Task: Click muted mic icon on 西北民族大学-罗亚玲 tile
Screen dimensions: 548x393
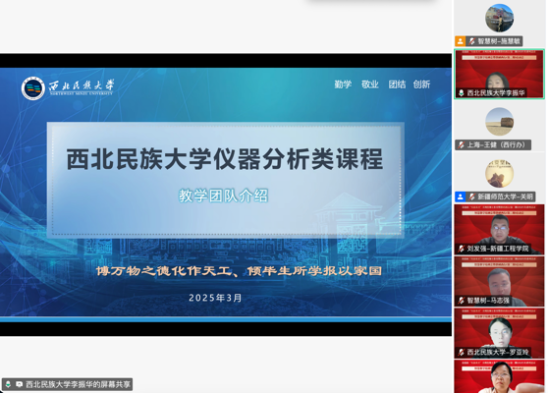Action: click(x=461, y=352)
